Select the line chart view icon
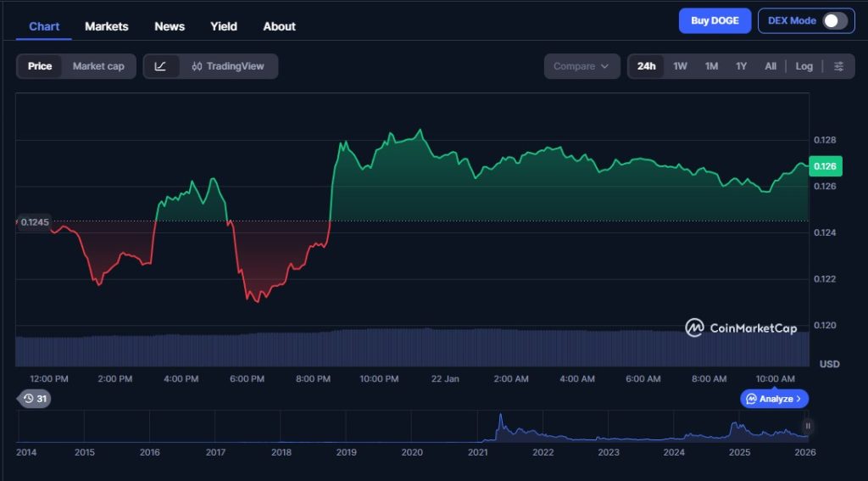 coord(161,66)
